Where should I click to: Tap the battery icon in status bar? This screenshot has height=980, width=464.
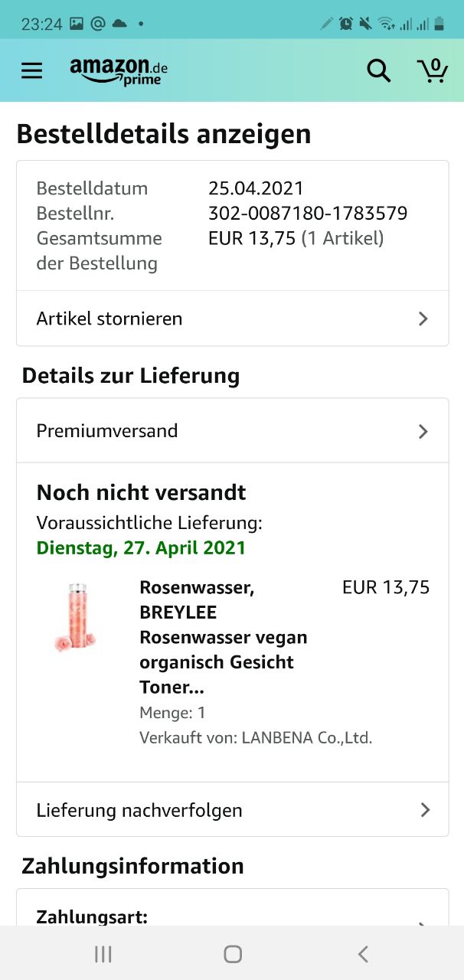(x=439, y=24)
